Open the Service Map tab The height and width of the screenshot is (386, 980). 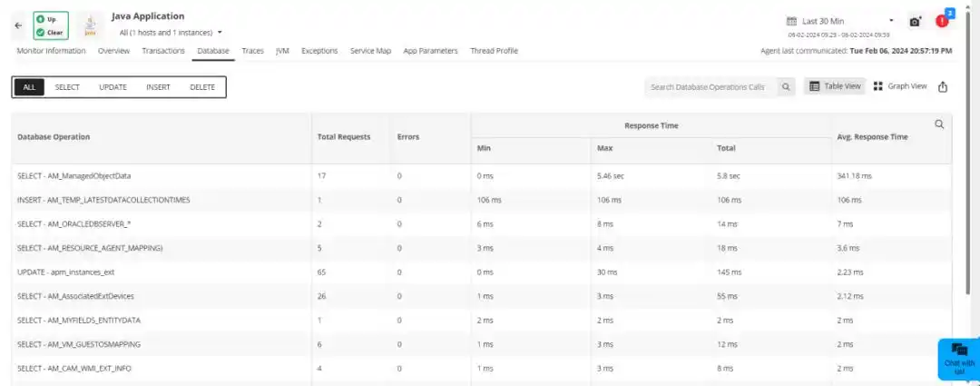coord(370,51)
